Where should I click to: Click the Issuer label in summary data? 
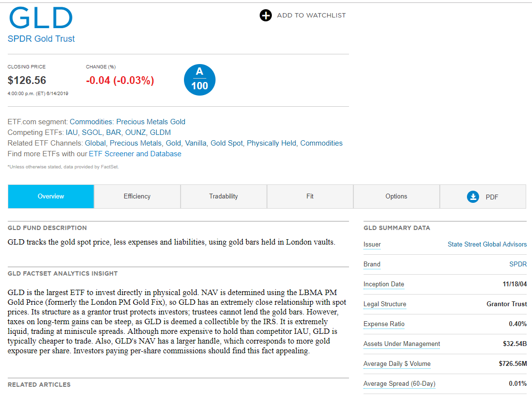point(372,244)
